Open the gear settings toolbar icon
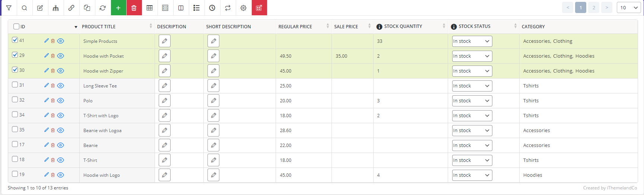The width and height of the screenshot is (644, 195). tap(244, 8)
